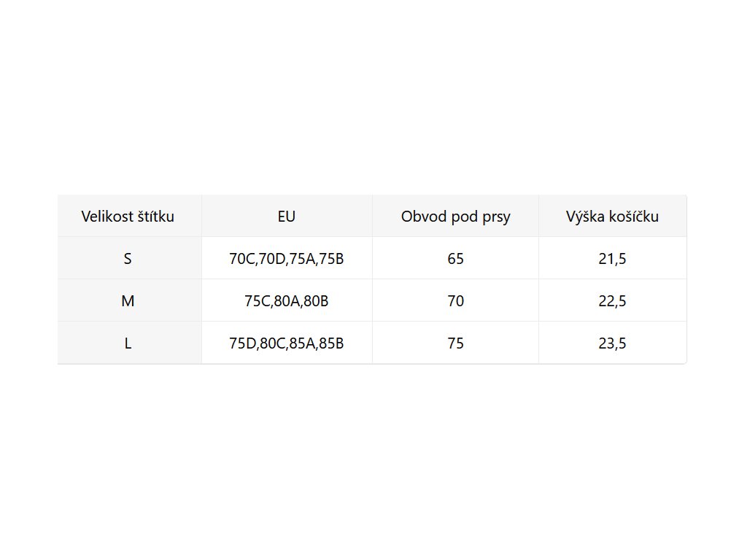Screen dimensions: 747x560
Task: Select the size 'M' row label
Action: (x=128, y=301)
